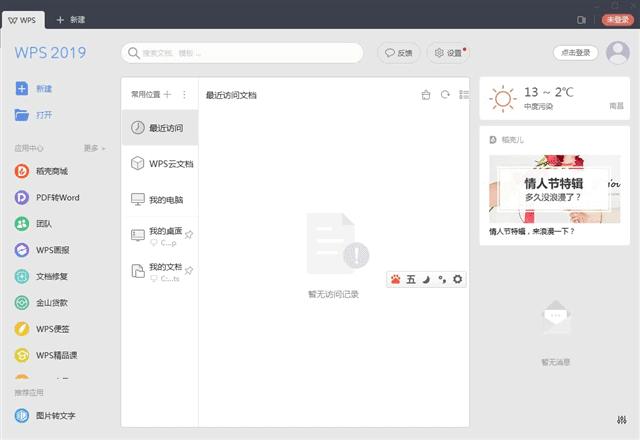
Task: Switch to the WPS home tab
Action: (x=22, y=20)
